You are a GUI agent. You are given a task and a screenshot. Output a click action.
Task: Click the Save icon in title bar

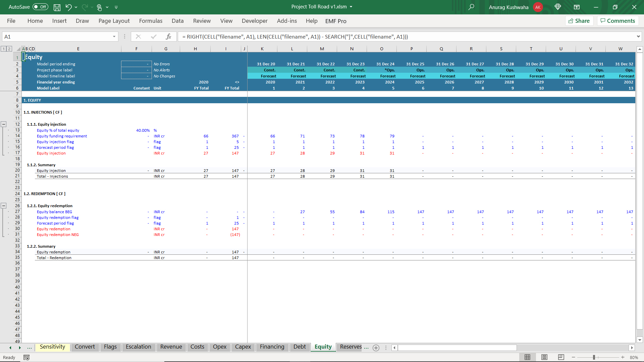tap(57, 7)
